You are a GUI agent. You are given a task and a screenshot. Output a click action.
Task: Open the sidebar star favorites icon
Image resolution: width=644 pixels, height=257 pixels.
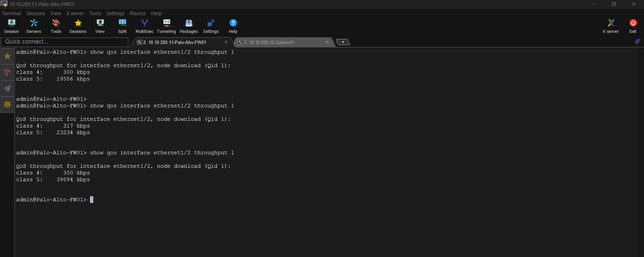pos(7,56)
